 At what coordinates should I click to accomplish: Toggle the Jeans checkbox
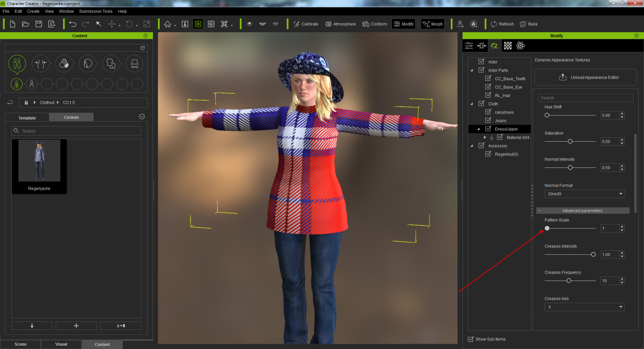point(488,120)
